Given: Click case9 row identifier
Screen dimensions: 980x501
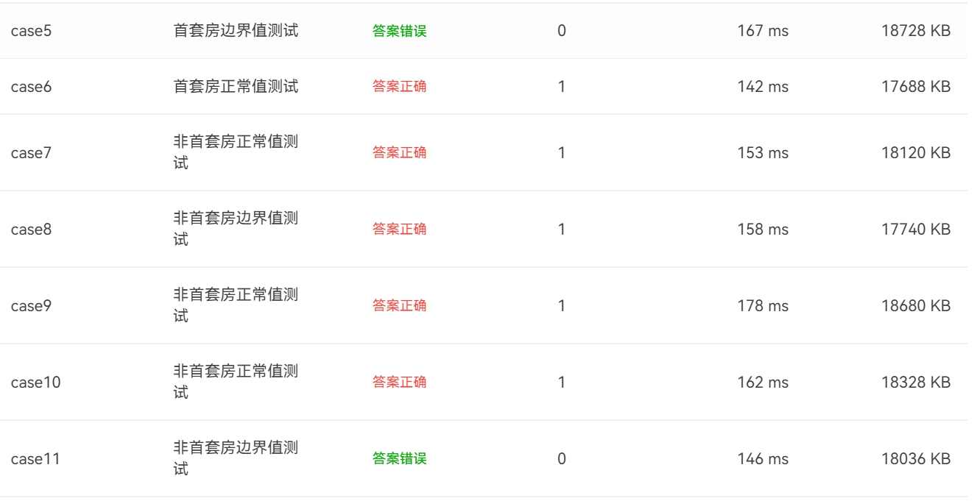Looking at the screenshot, I should pyautogui.click(x=31, y=306).
